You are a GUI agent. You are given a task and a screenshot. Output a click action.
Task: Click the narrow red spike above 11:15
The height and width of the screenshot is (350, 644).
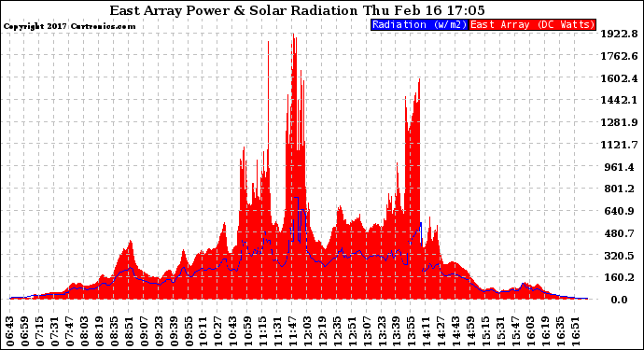268,103
